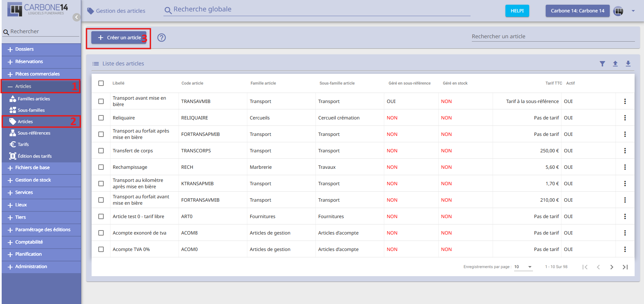This screenshot has height=304, width=644.
Task: Open the Sous-familles submenu item
Action: [41, 110]
